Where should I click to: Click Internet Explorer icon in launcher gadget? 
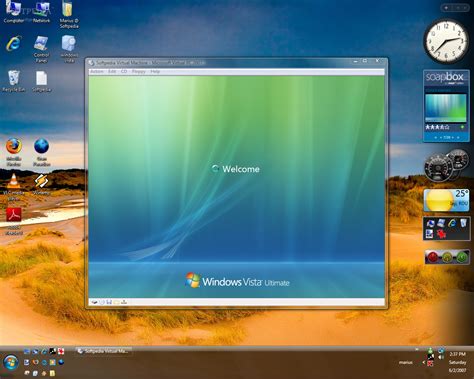point(452,223)
